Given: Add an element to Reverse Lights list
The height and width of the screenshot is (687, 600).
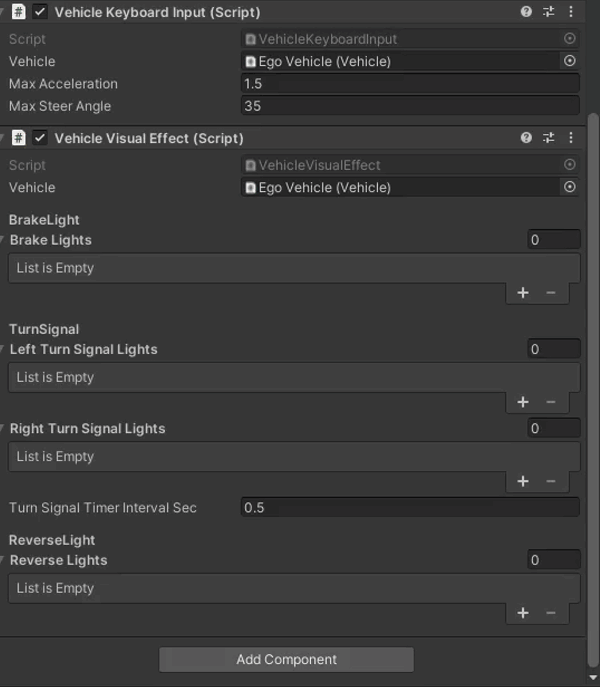Looking at the screenshot, I should [x=523, y=613].
